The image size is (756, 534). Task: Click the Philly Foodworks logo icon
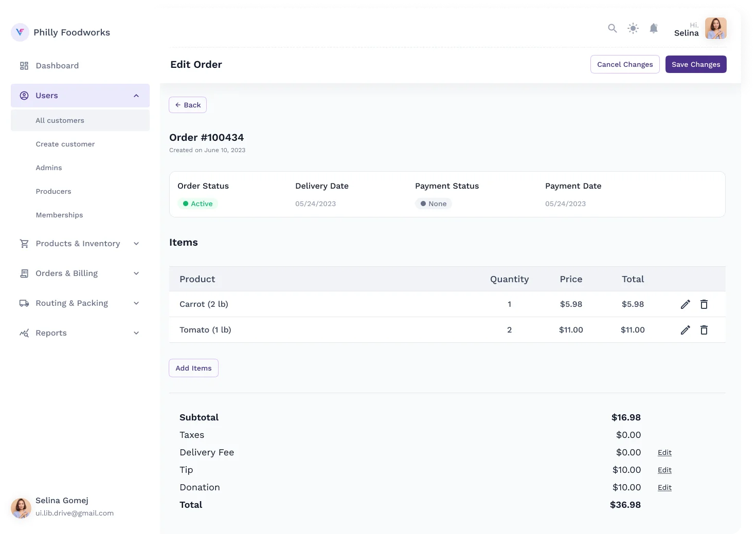20,32
